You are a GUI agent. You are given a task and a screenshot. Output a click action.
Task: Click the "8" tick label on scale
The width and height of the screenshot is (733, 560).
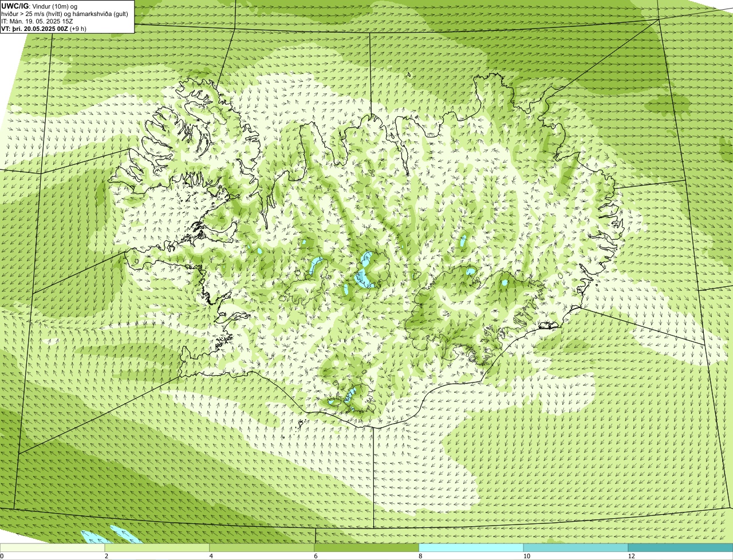coord(420,556)
